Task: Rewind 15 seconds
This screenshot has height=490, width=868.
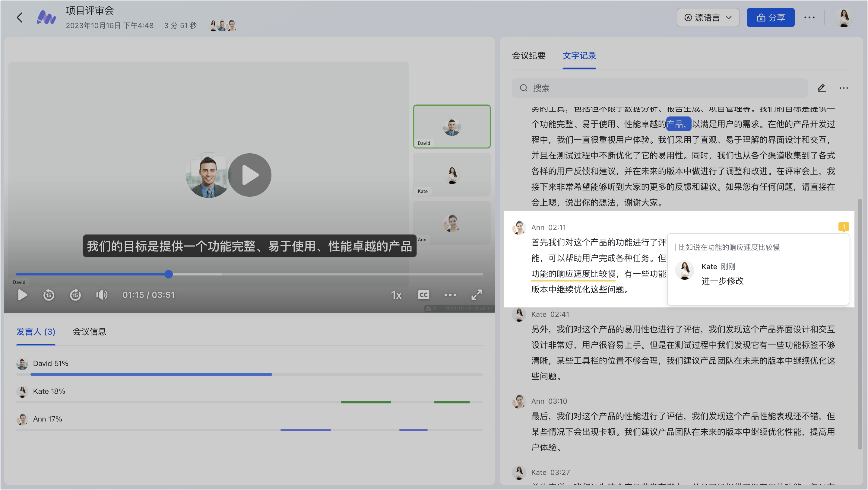Action: (49, 295)
